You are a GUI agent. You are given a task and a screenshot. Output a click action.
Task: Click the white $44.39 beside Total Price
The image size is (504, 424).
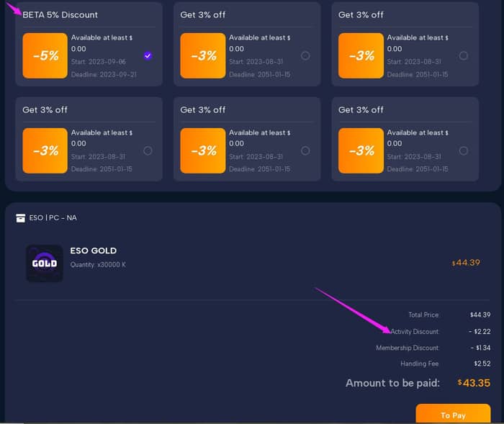click(480, 315)
